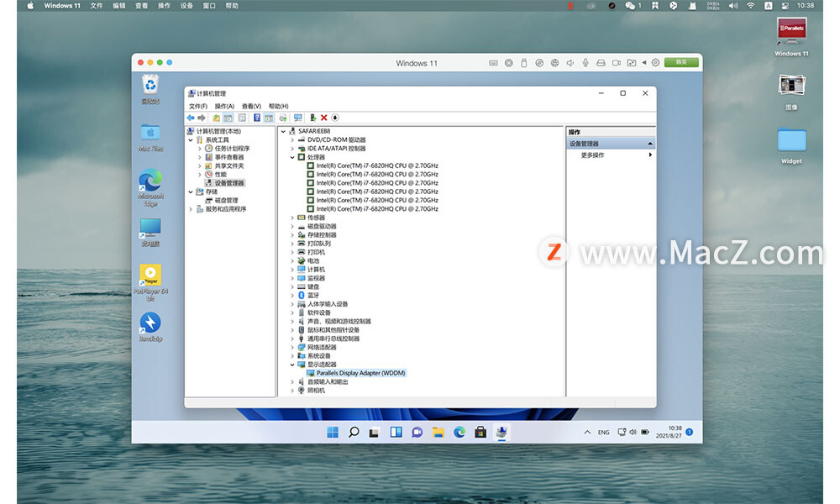Click the blue question-mark help toolbar icon

click(256, 118)
